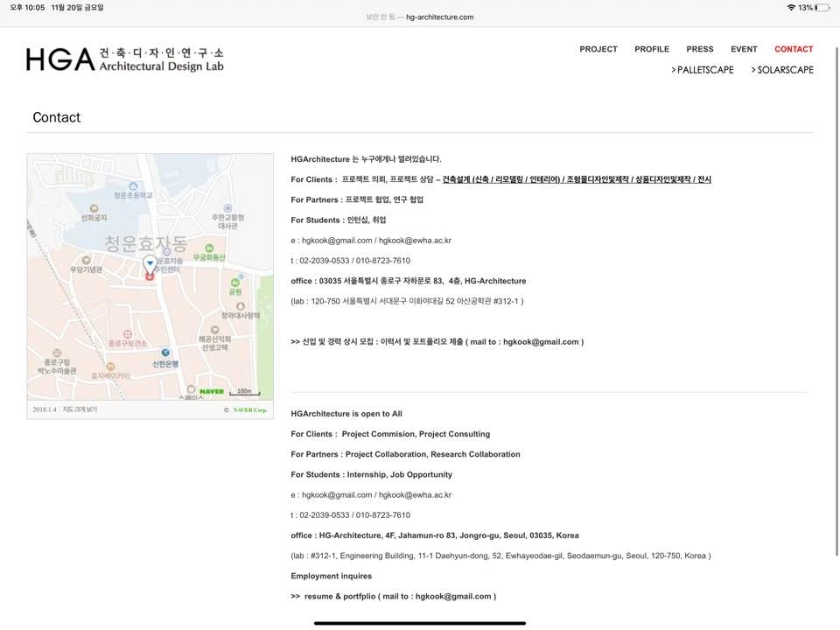The image size is (840, 630).
Task: Click the HGA Architectural Design Lab logo
Action: (125, 59)
